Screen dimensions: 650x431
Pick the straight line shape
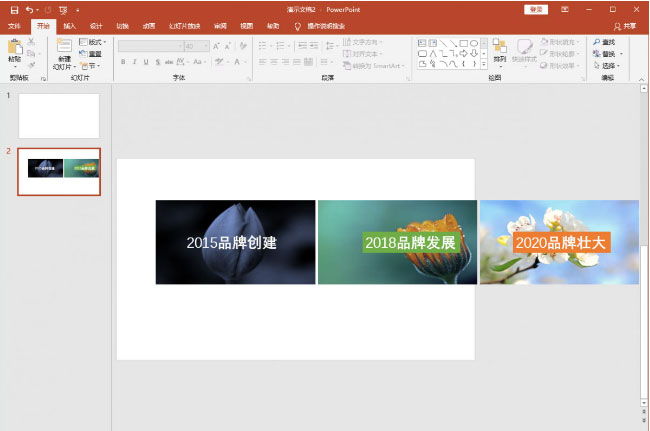click(443, 43)
